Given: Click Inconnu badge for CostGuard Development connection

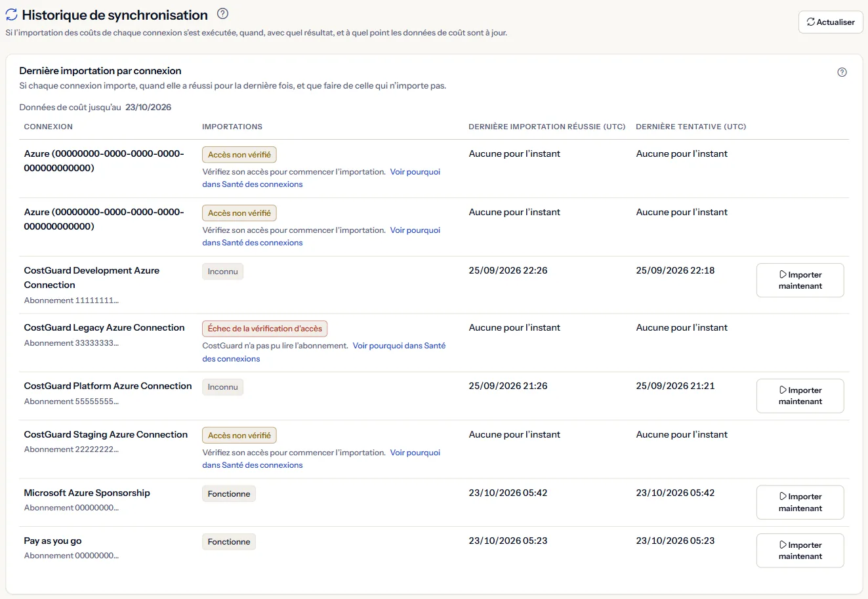Looking at the screenshot, I should pos(222,272).
